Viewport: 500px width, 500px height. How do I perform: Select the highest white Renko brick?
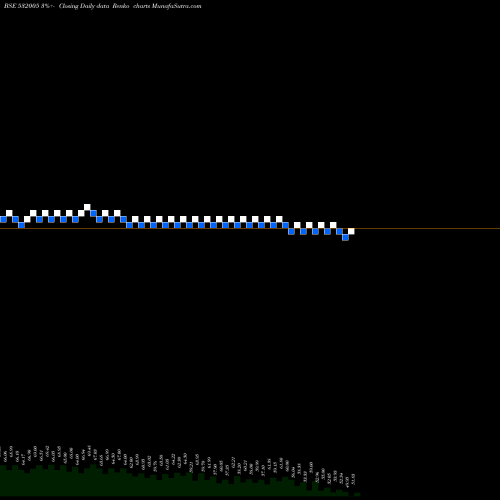click(x=87, y=207)
